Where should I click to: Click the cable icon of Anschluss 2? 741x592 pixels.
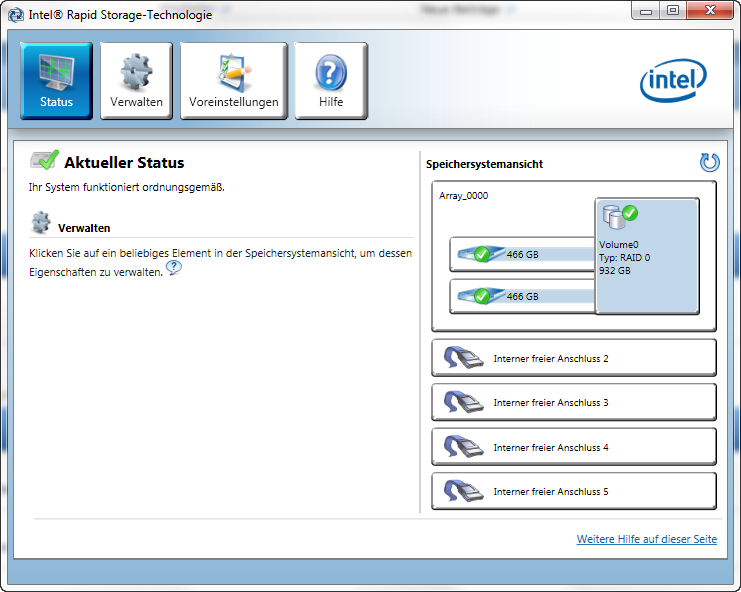[x=463, y=358]
